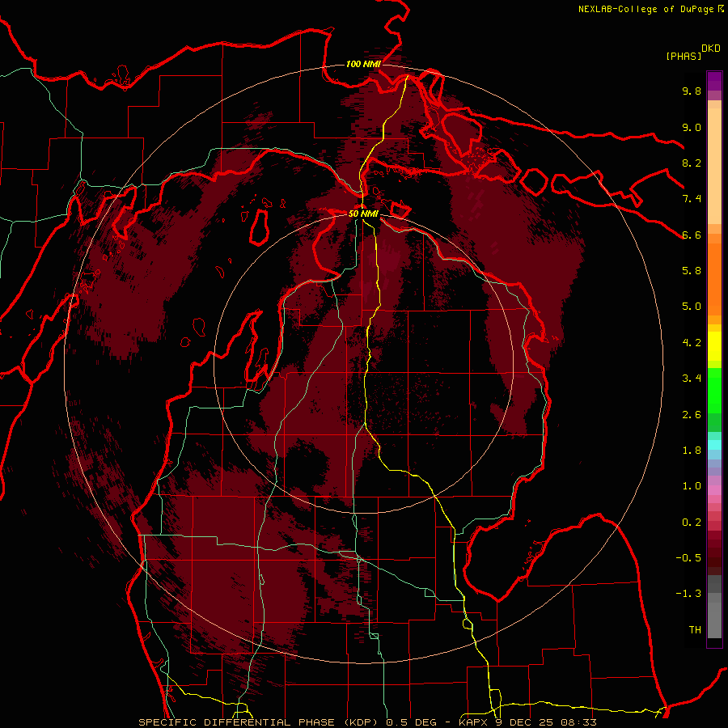This screenshot has height=728, width=728.
Task: Pick the solid orange band of the color bar
Action: click(x=714, y=280)
